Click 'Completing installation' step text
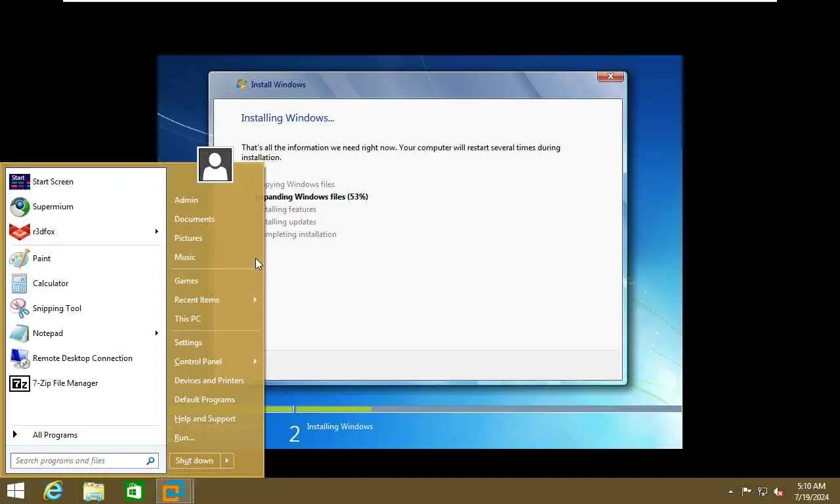Viewport: 840px width, 504px height. [301, 234]
